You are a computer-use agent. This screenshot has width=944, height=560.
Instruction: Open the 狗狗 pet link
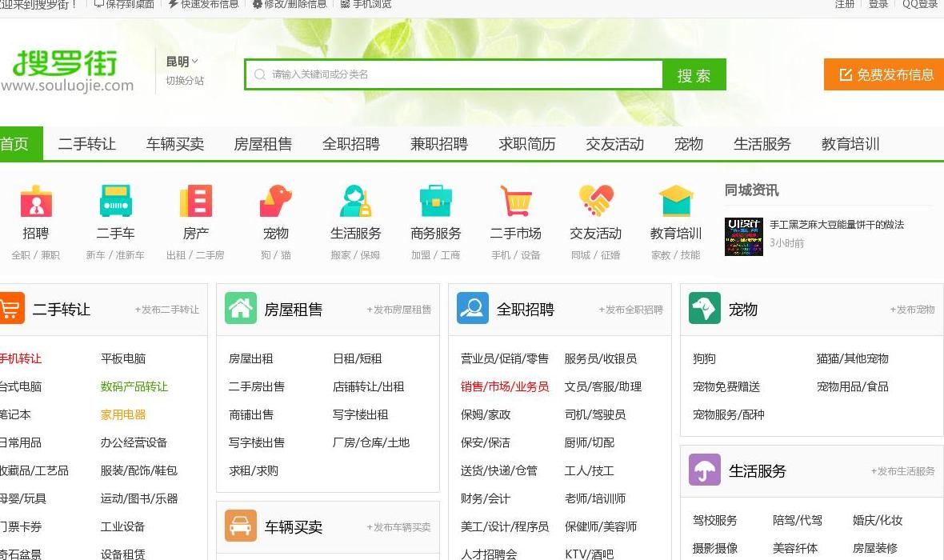pos(704,358)
